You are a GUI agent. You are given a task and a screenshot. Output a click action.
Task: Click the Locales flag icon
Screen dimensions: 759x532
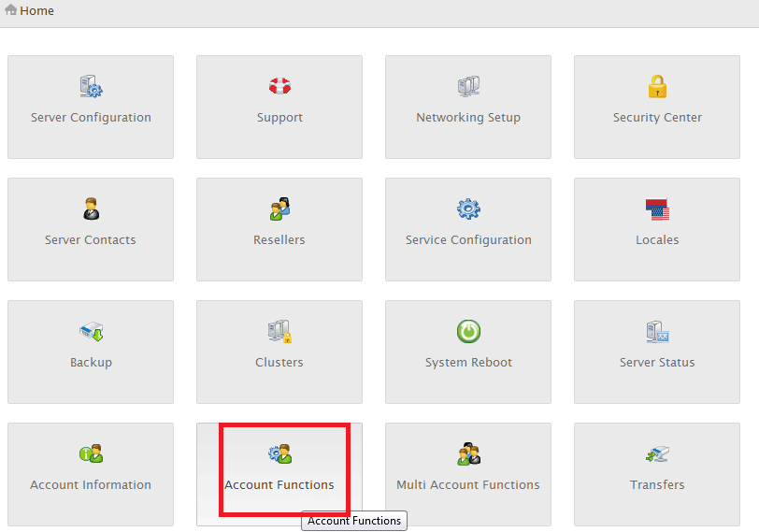(x=657, y=209)
